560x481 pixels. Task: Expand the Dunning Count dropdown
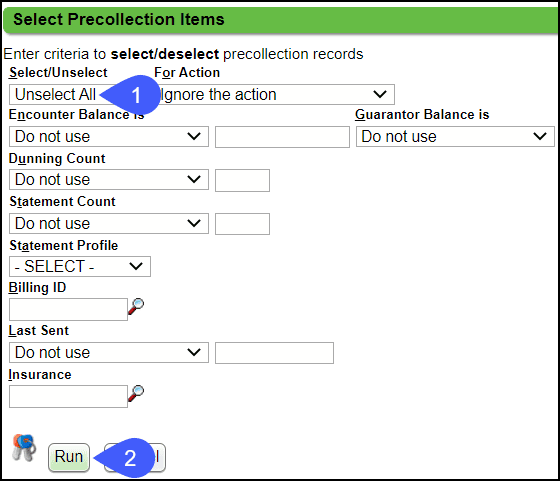tap(109, 180)
